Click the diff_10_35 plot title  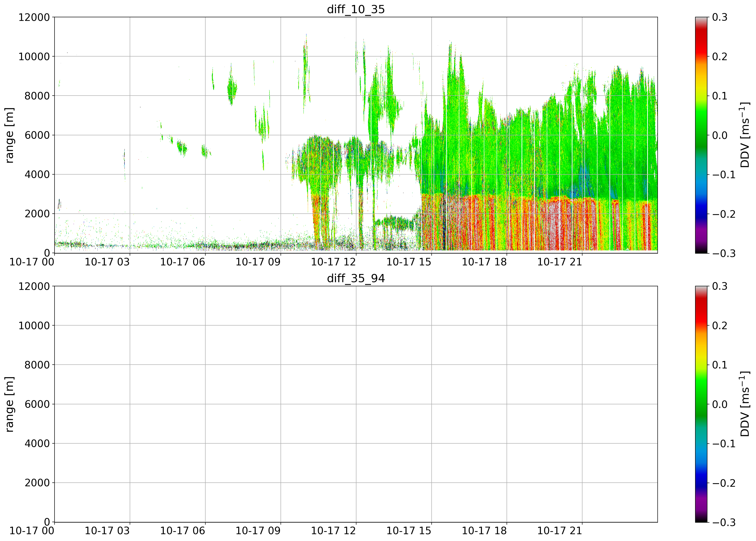coord(356,9)
